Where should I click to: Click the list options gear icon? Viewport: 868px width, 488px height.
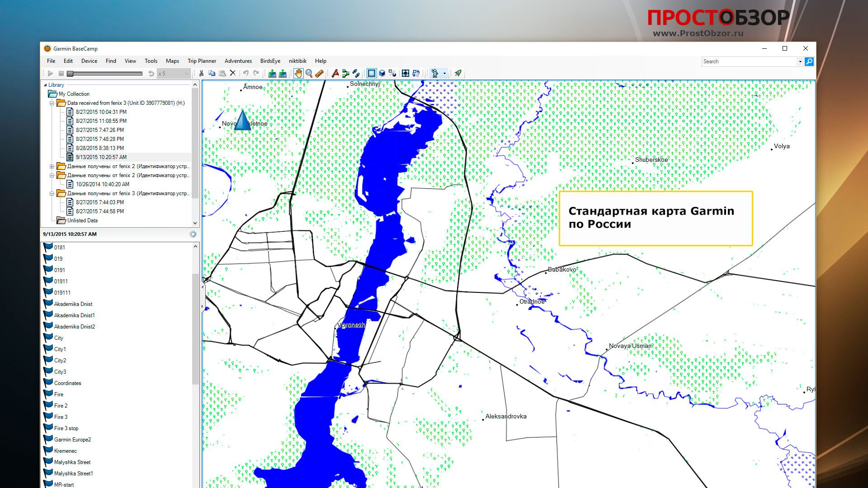pyautogui.click(x=193, y=234)
